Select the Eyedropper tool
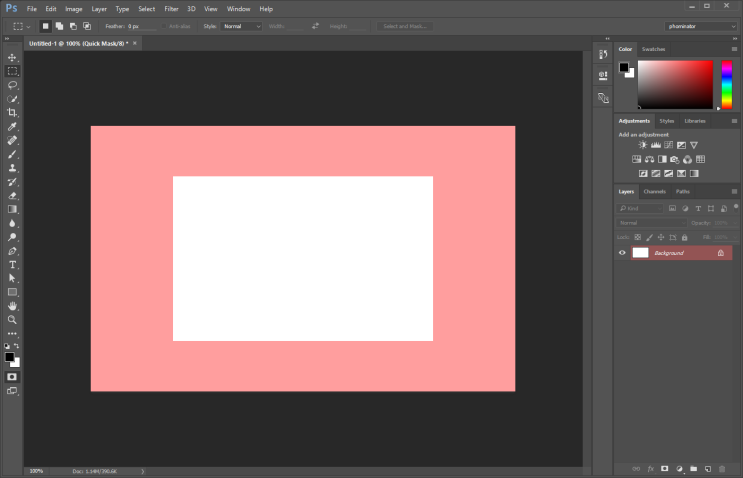This screenshot has width=743, height=478. coord(12,126)
